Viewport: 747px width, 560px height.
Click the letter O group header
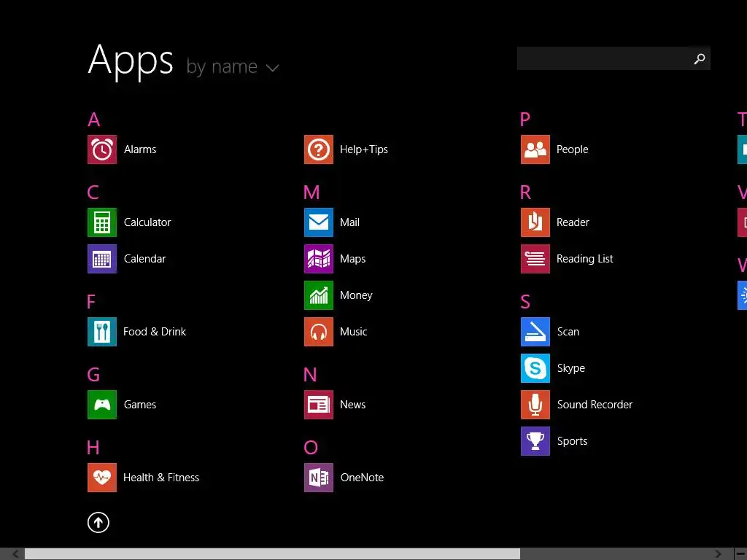(x=311, y=448)
